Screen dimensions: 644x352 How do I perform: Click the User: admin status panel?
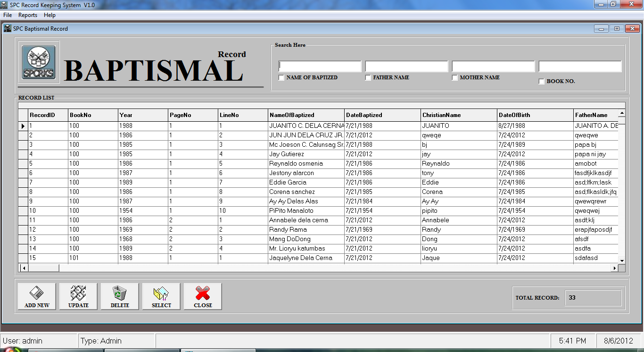click(x=39, y=341)
